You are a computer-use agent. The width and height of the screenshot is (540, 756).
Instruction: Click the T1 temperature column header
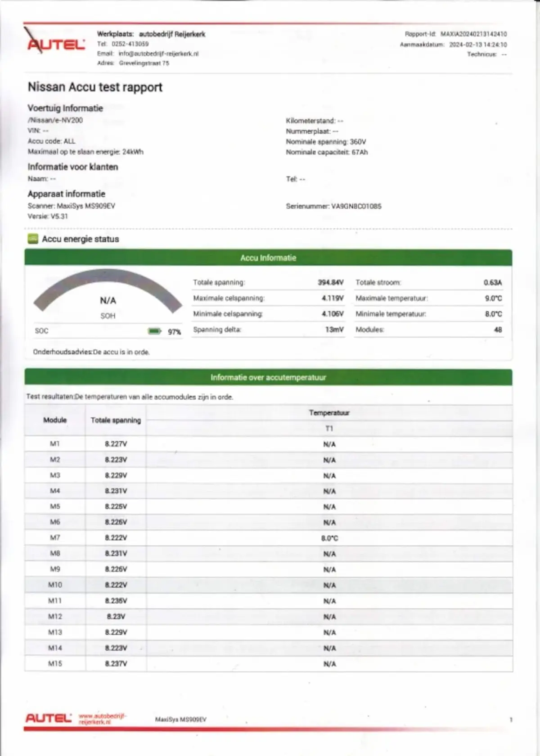(329, 428)
